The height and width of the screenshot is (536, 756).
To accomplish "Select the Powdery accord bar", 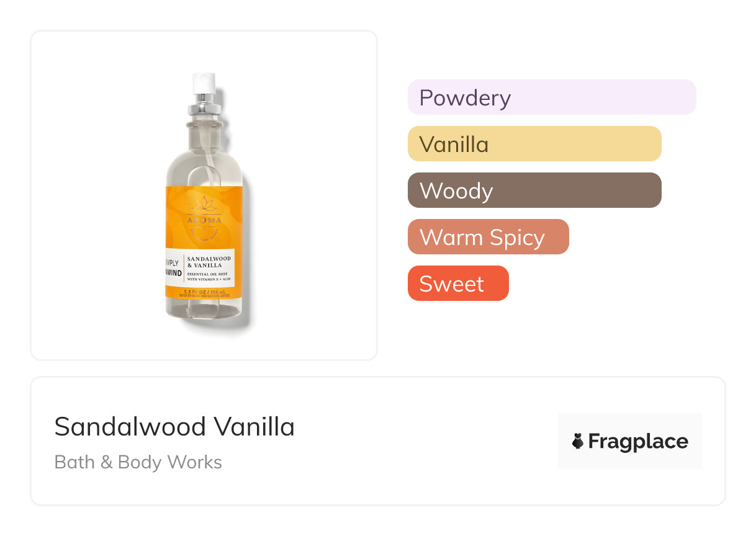I will pos(551,97).
